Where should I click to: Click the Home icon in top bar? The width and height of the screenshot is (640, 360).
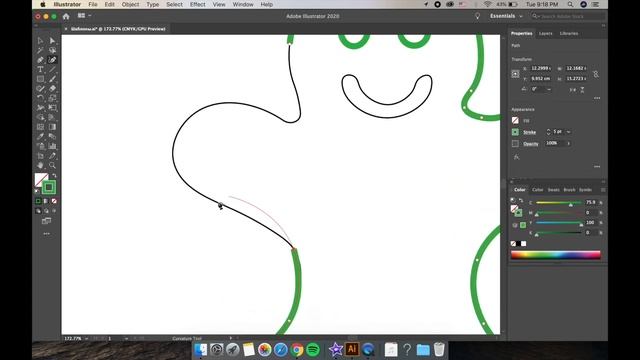(x=66, y=16)
